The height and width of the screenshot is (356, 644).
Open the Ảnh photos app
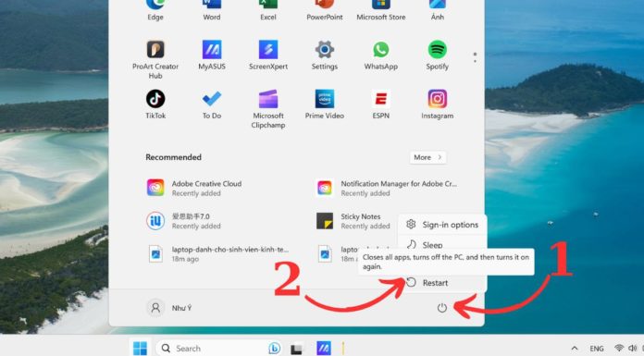coord(437,10)
